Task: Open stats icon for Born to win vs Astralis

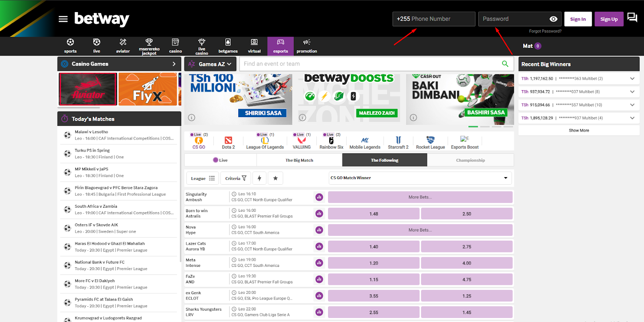Action: [x=319, y=214]
